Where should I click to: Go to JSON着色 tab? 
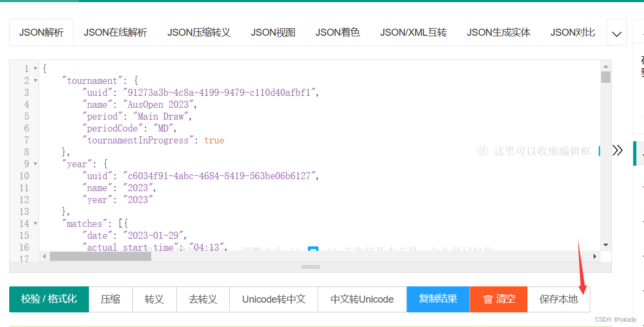(x=338, y=32)
